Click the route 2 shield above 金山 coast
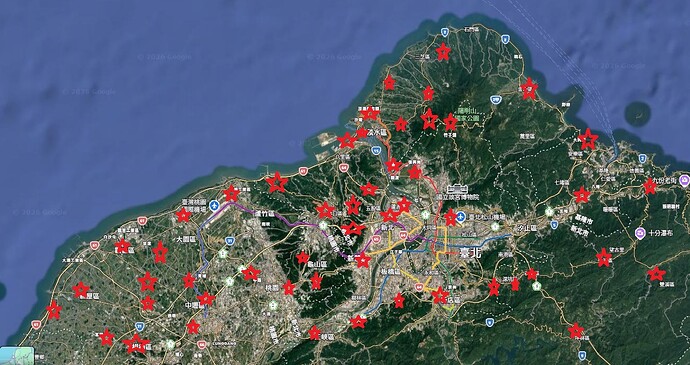This screenshot has width=690, height=365. [x=505, y=39]
